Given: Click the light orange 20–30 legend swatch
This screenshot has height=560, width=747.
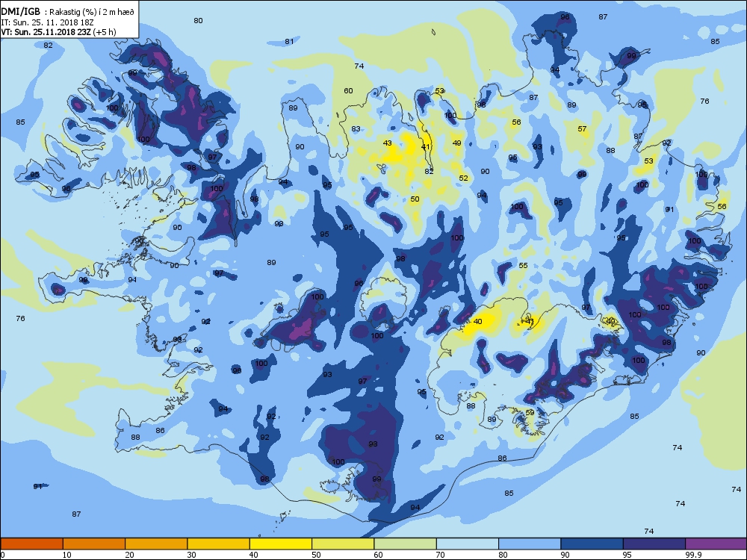Looking at the screenshot, I should pyautogui.click(x=156, y=544).
